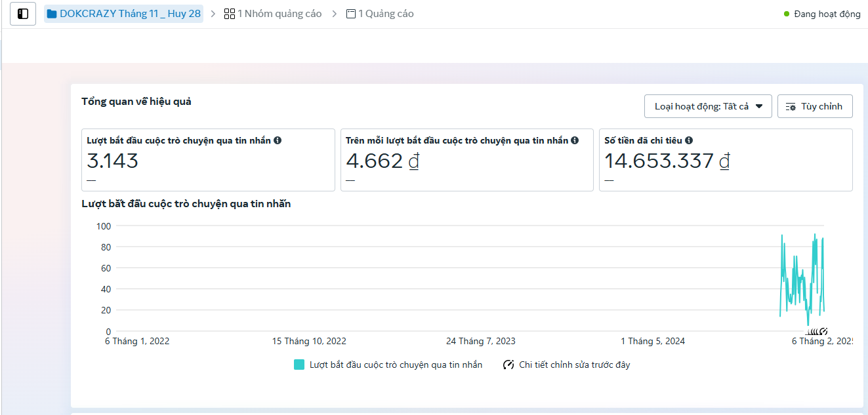This screenshot has width=868, height=415.
Task: Click the 24 Tháng 7, 2023 axis label
Action: [x=481, y=341]
